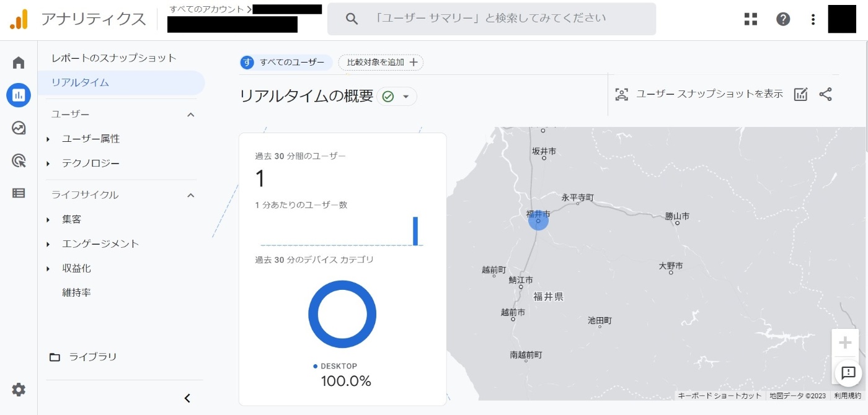Image resolution: width=868 pixels, height=415 pixels.
Task: Expand the テクノロジー tree item
Action: 48,164
